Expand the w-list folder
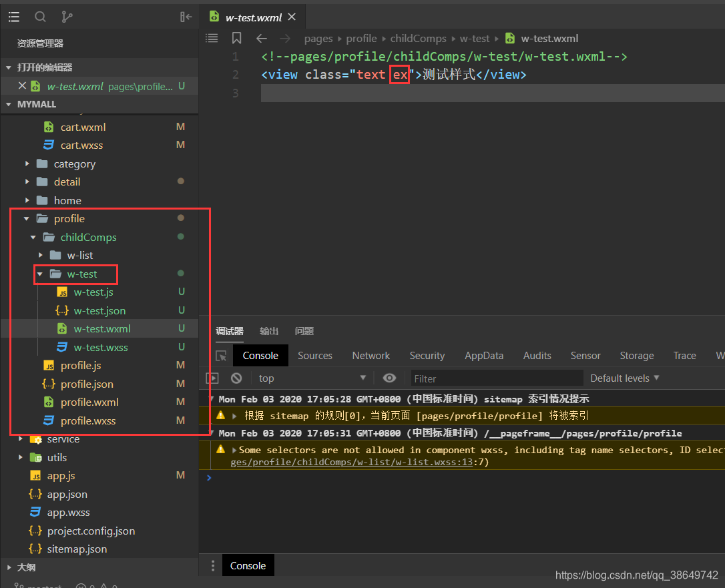This screenshot has width=725, height=588. tap(41, 255)
